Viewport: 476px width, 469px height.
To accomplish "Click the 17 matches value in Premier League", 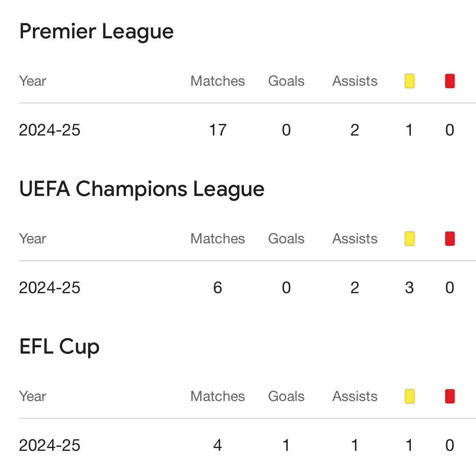I will click(217, 130).
